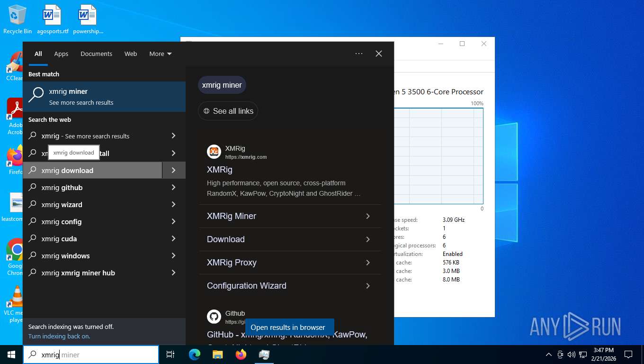The image size is (644, 364).
Task: Expand arrow for xmrig miner hub suggestion
Action: 174,273
